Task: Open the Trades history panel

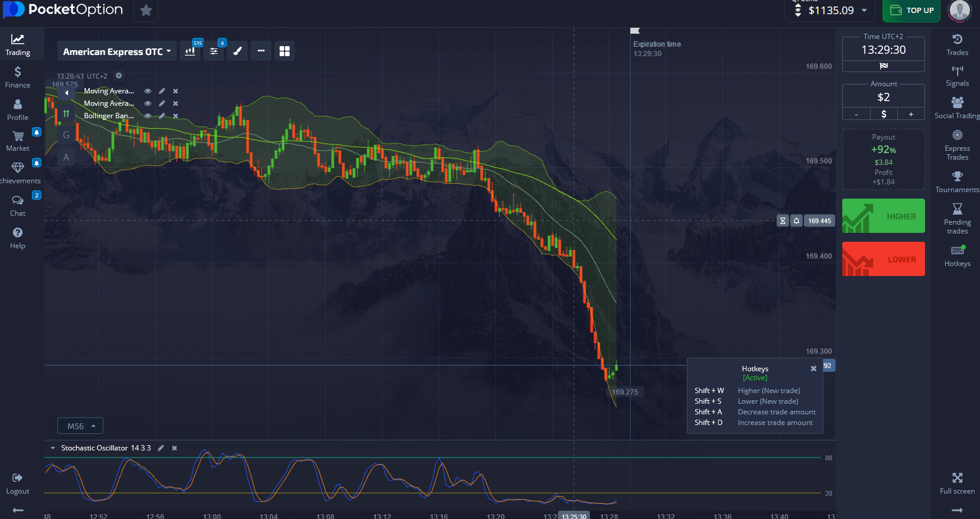Action: click(x=957, y=45)
